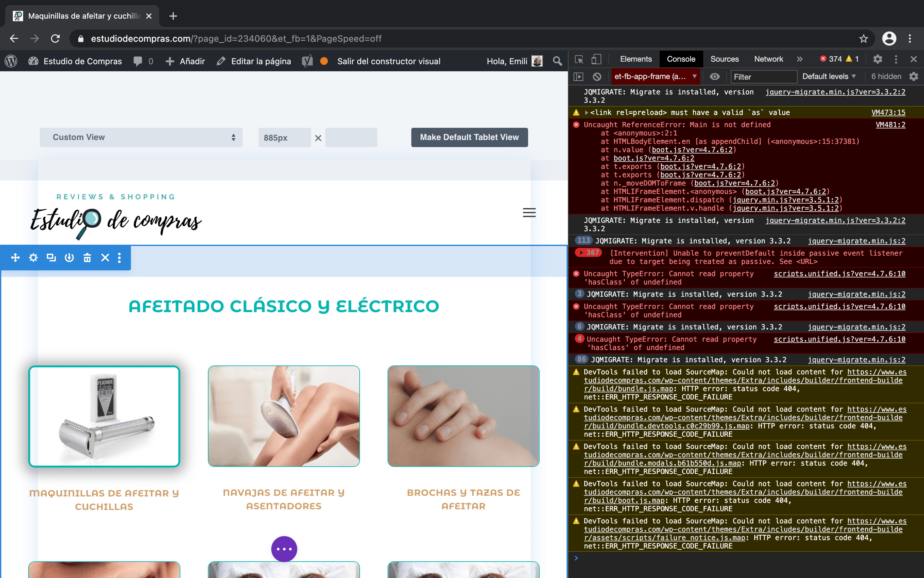Screen dimensions: 924x578
Task: Click the purple builder options button
Action: (x=284, y=549)
